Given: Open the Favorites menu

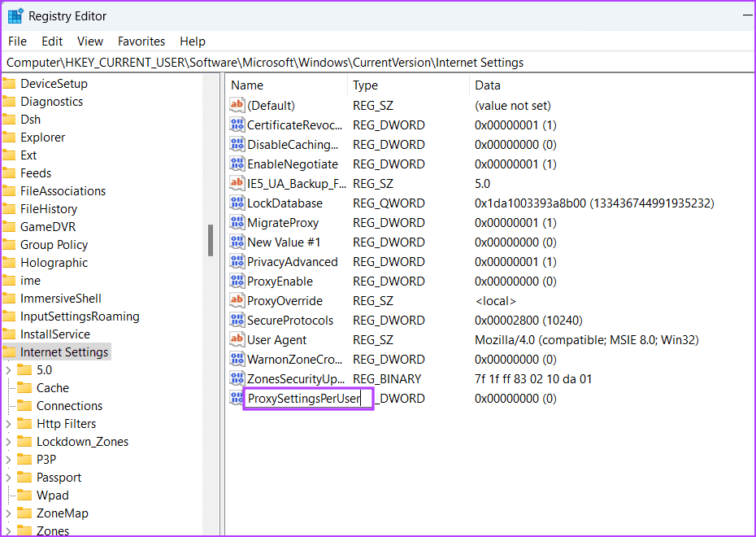Looking at the screenshot, I should (x=141, y=41).
